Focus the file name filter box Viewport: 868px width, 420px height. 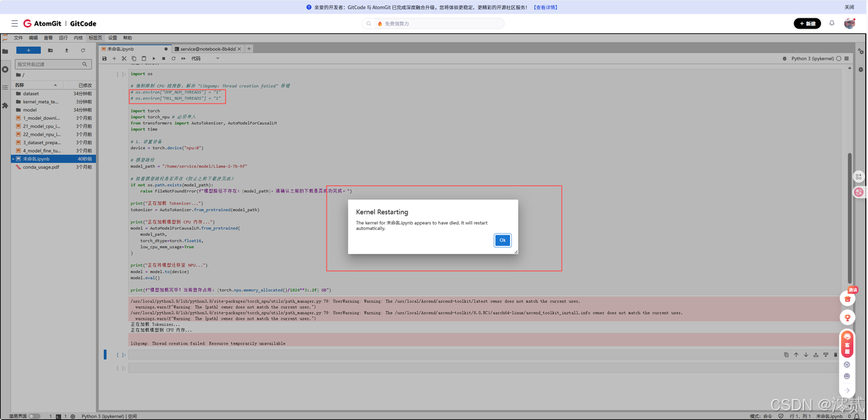(54, 64)
